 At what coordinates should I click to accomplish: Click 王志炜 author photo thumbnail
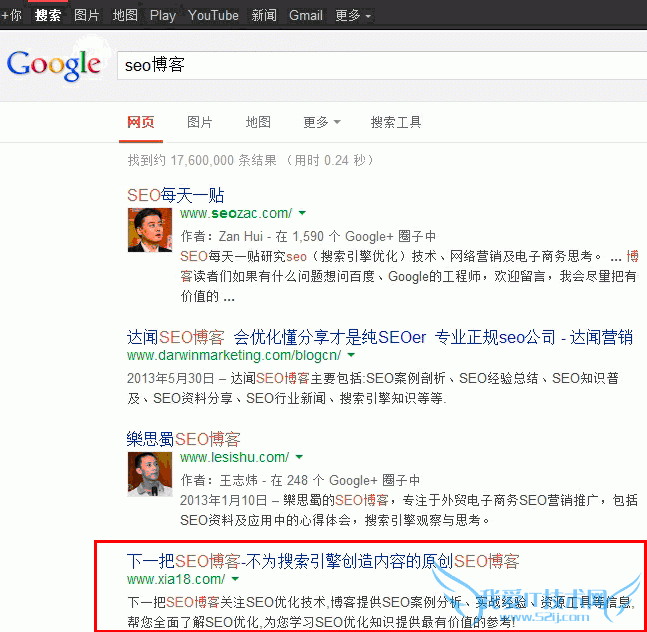(x=150, y=474)
